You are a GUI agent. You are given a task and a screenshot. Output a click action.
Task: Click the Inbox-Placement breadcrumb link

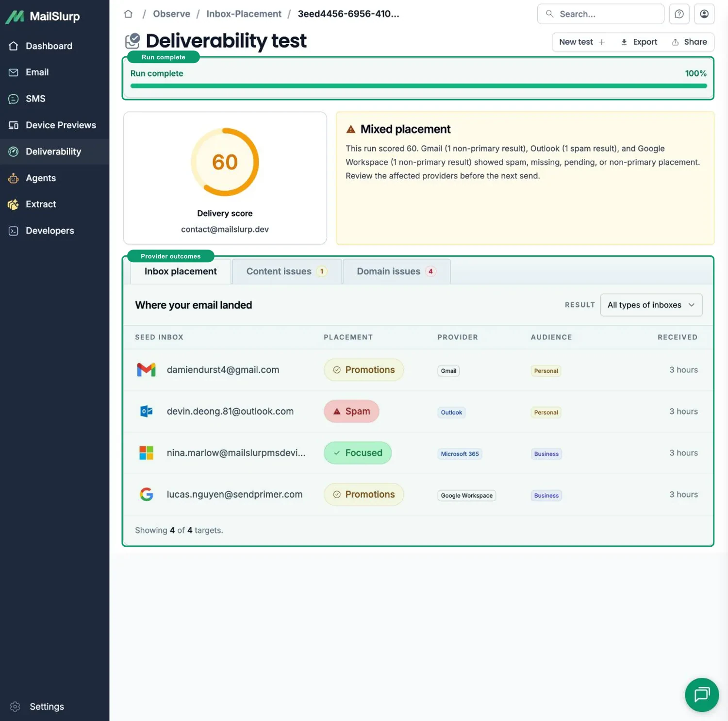(x=244, y=14)
